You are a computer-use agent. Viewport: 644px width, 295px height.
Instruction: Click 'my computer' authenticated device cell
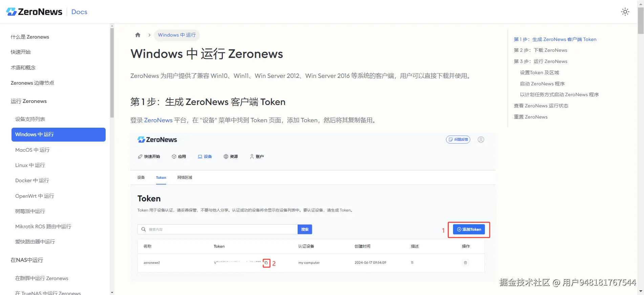click(x=309, y=263)
